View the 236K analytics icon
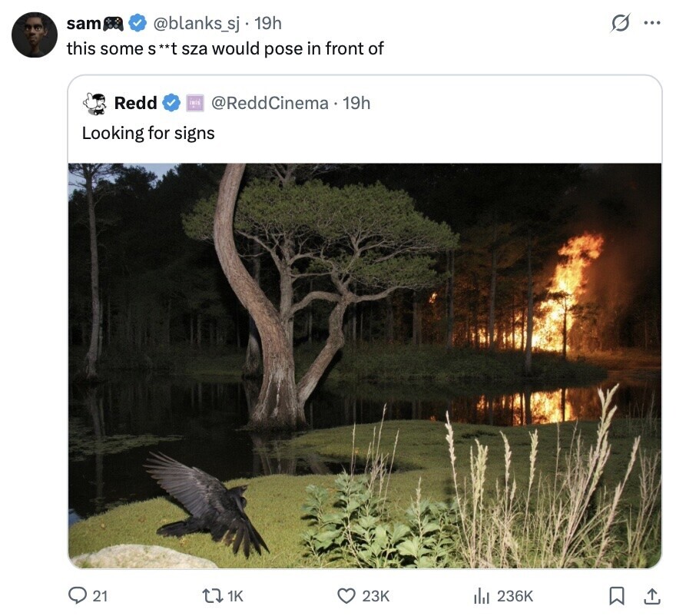 click(482, 595)
